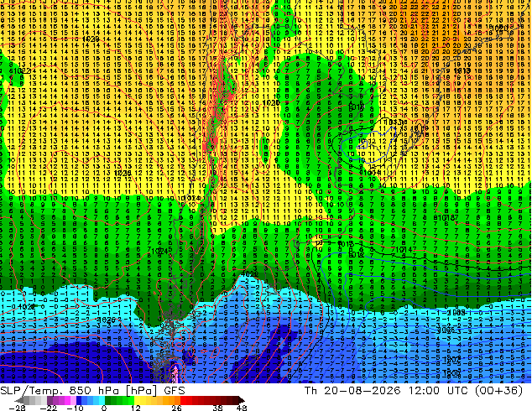
Task: Choose the dark green swatch after value 0
Action: pyautogui.click(x=108, y=400)
